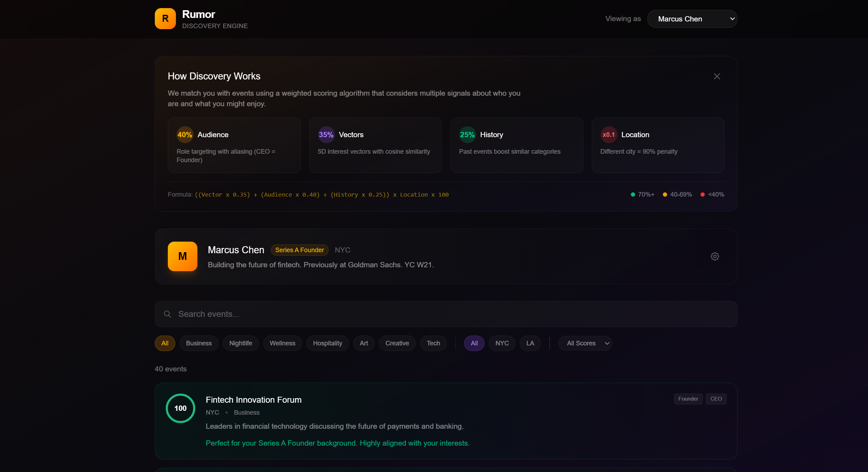Select the 40% Audience score badge
868x472 pixels.
pyautogui.click(x=184, y=134)
